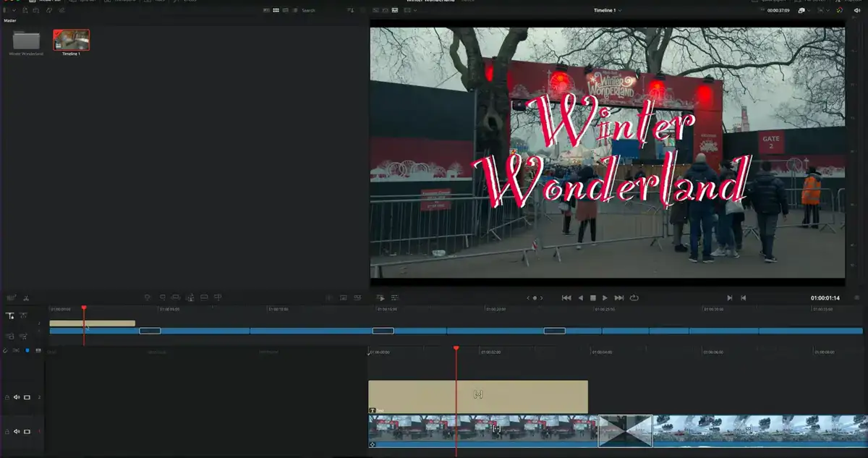Open the Winter Wonderland bin folder

point(26,41)
